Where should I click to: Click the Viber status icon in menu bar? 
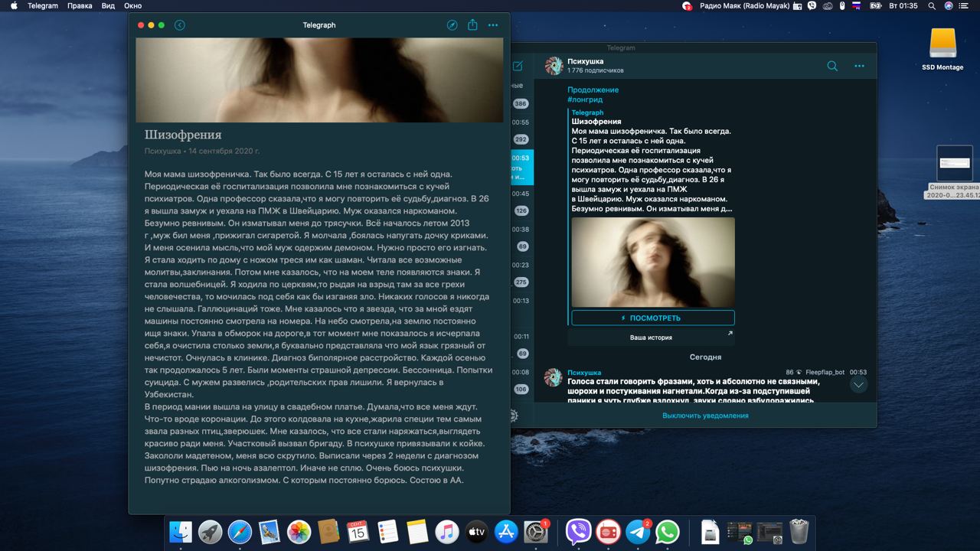[x=812, y=5]
